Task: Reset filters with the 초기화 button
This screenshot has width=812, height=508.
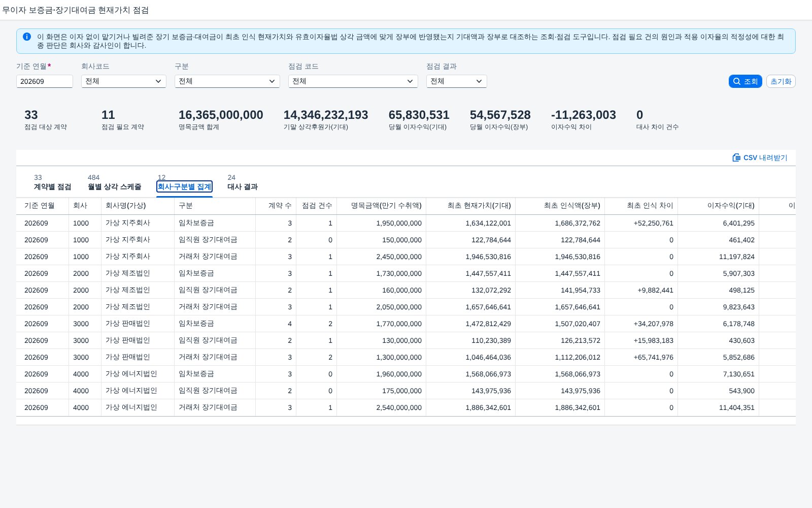Action: tap(781, 81)
